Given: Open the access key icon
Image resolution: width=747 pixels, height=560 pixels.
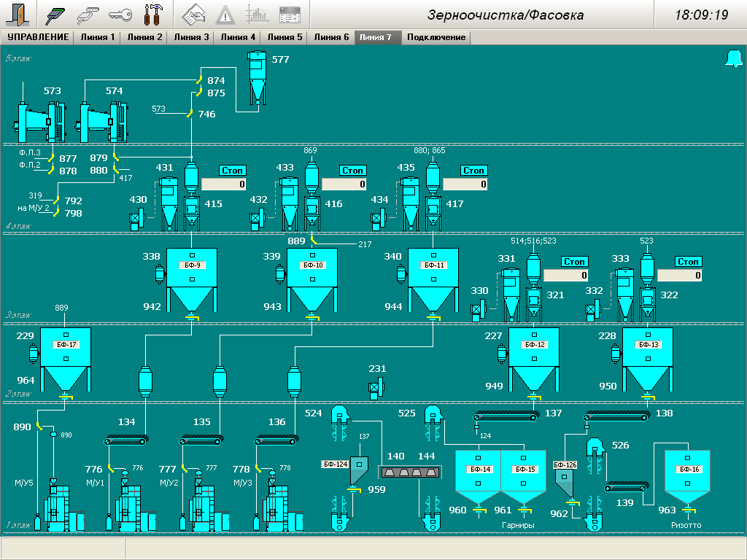Looking at the screenshot, I should (x=120, y=15).
